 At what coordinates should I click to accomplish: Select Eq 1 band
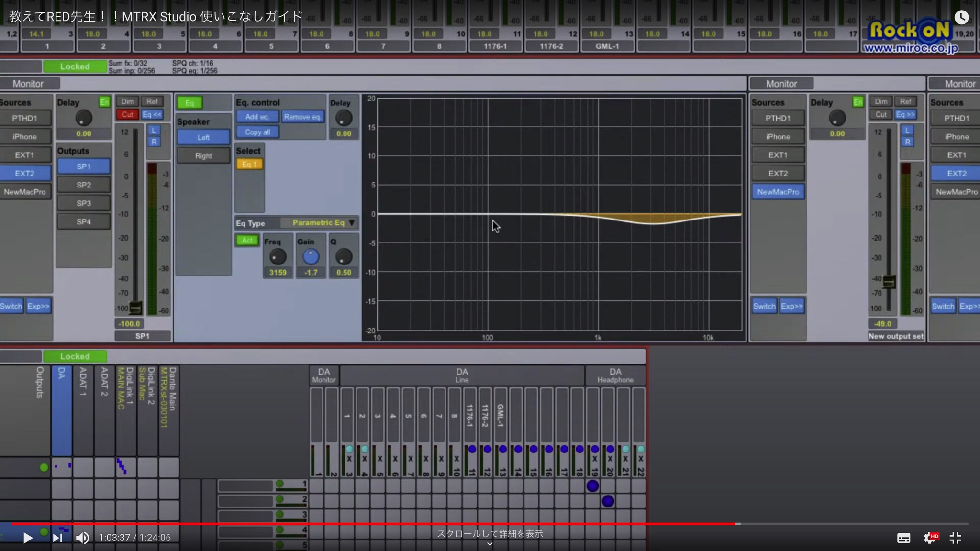tap(249, 165)
